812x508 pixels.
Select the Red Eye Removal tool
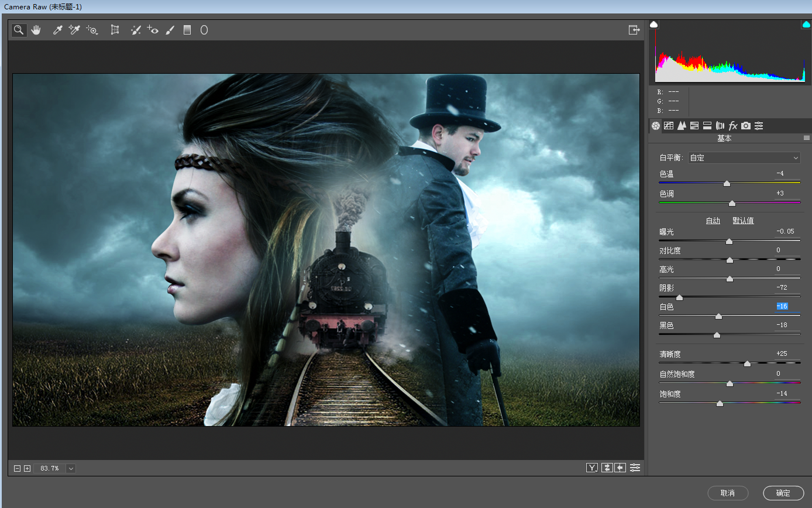[153, 30]
